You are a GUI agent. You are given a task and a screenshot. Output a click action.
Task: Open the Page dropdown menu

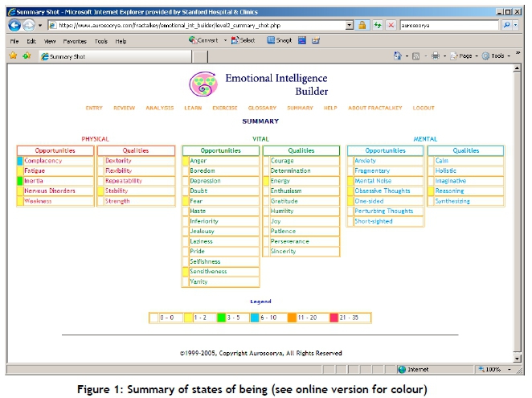point(464,56)
